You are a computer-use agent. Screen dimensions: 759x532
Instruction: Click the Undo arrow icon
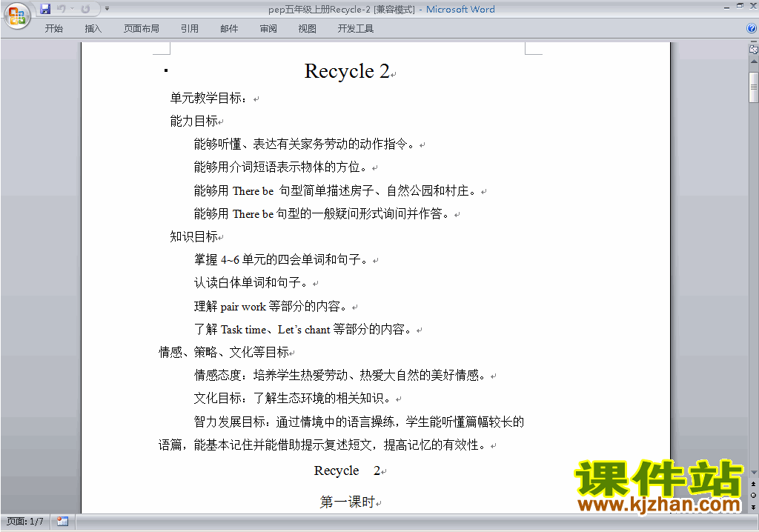pos(61,9)
